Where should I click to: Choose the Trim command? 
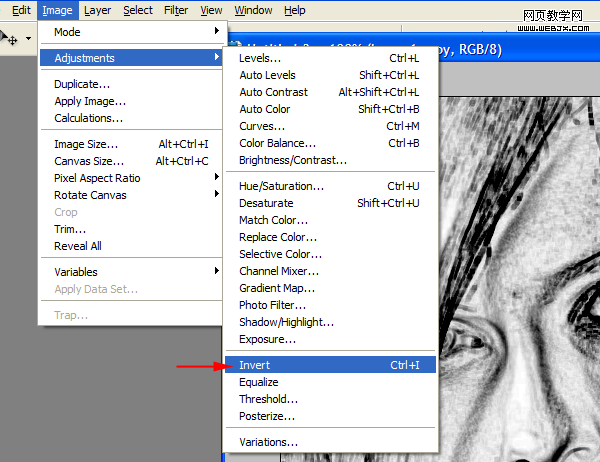pyautogui.click(x=131, y=229)
